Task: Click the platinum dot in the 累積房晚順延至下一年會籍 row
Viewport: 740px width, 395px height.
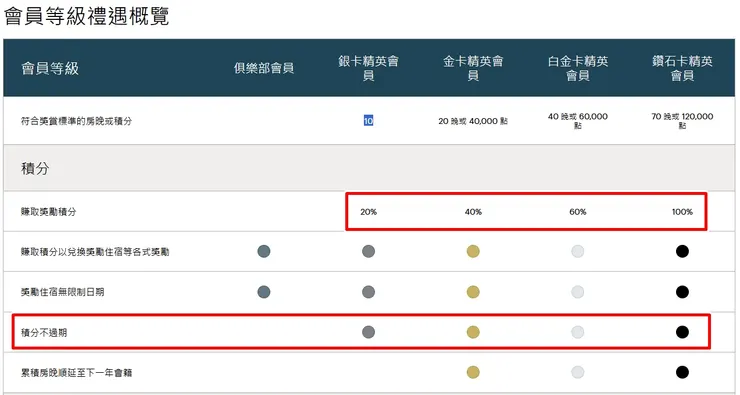Action: (578, 372)
